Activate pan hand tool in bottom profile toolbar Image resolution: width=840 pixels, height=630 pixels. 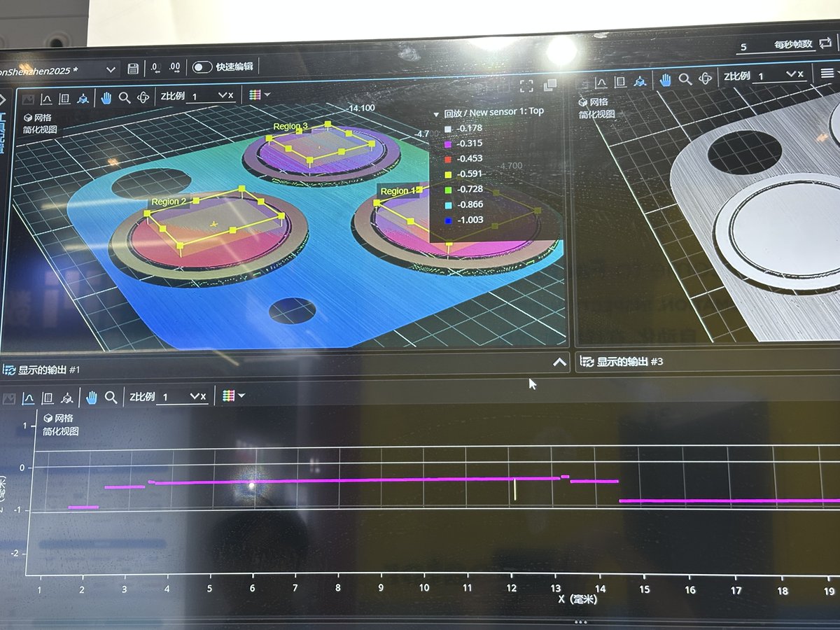[92, 398]
